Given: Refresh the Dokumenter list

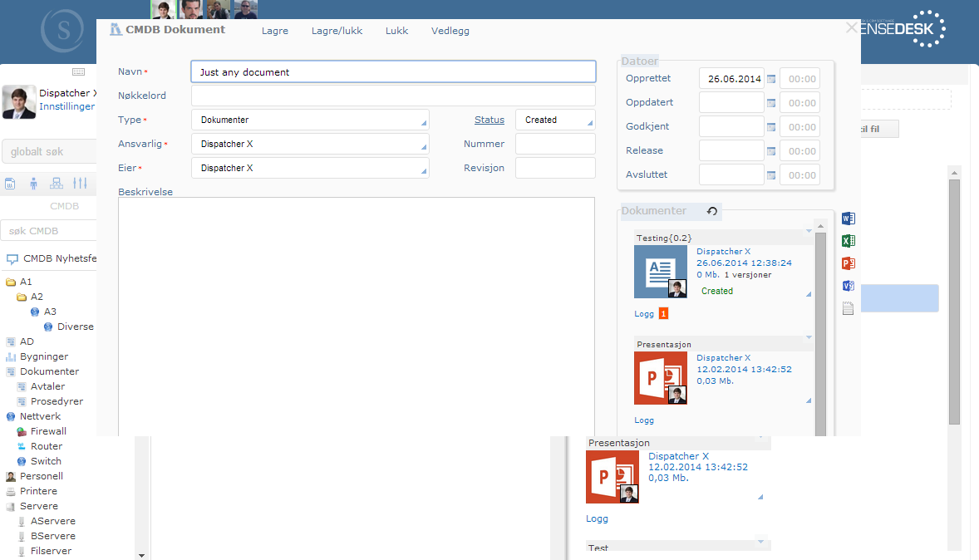Looking at the screenshot, I should (x=711, y=212).
